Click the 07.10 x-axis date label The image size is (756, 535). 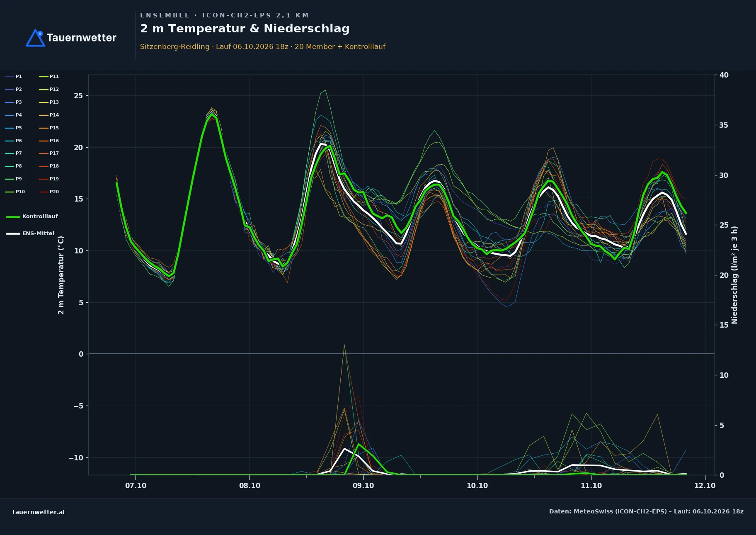[x=136, y=486]
